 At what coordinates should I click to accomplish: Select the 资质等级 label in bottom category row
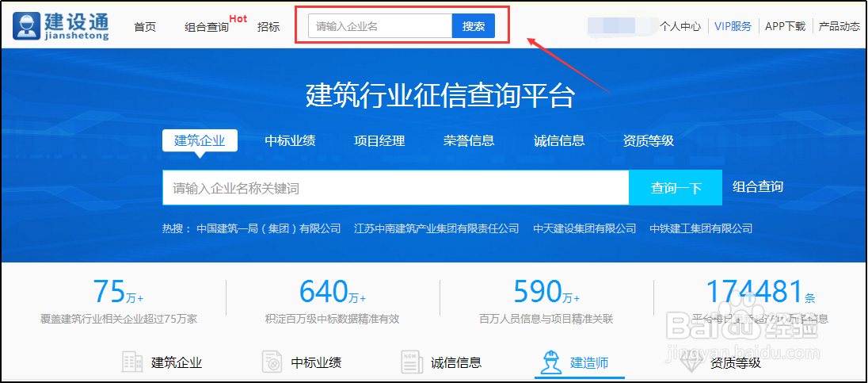[735, 364]
